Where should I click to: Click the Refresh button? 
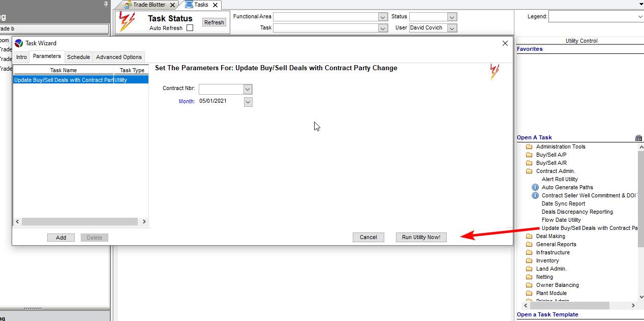click(x=214, y=22)
